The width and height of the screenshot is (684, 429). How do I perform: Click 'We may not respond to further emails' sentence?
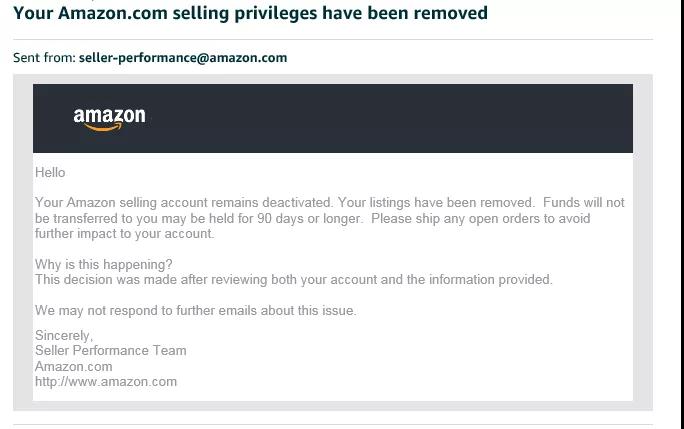(x=195, y=310)
